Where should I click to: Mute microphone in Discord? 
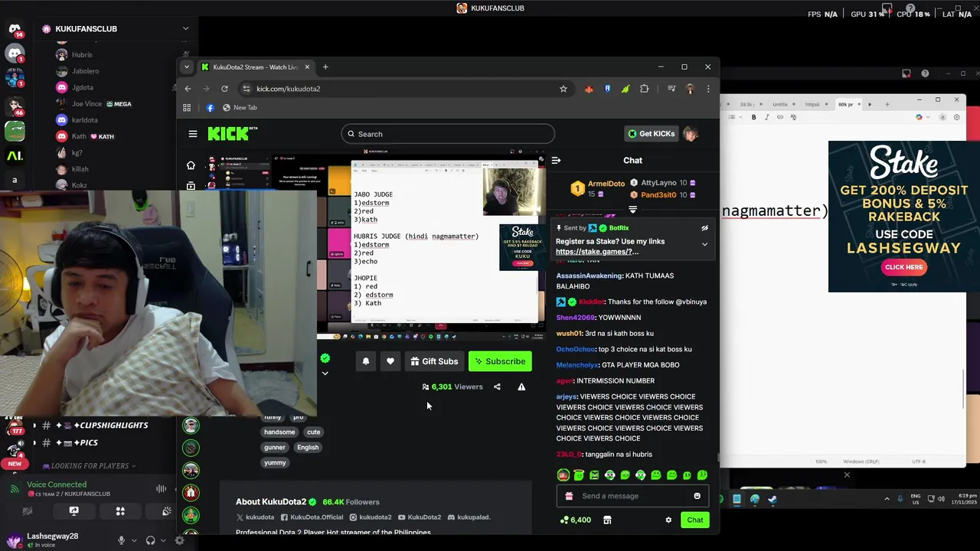click(121, 540)
